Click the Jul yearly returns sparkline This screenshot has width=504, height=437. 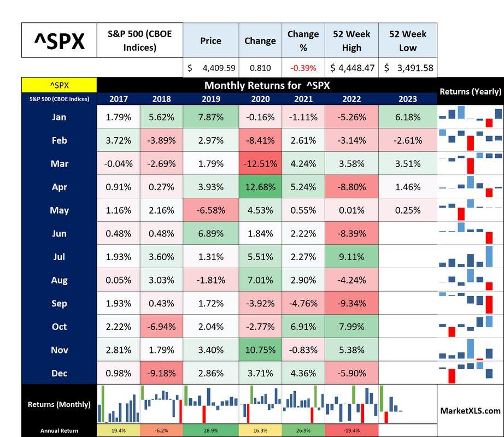pyautogui.click(x=470, y=257)
